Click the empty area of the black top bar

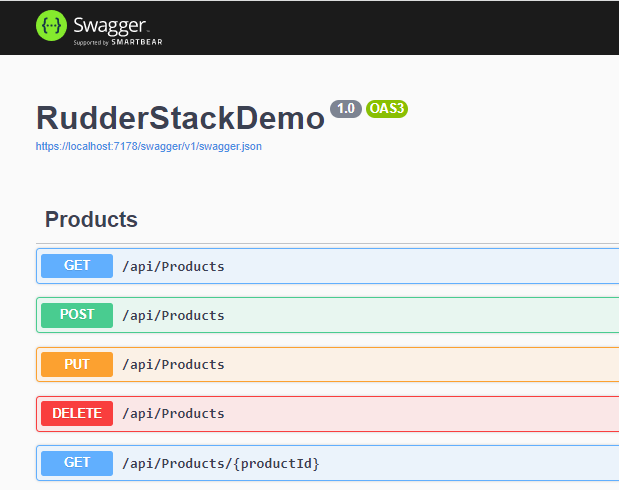coord(400,27)
